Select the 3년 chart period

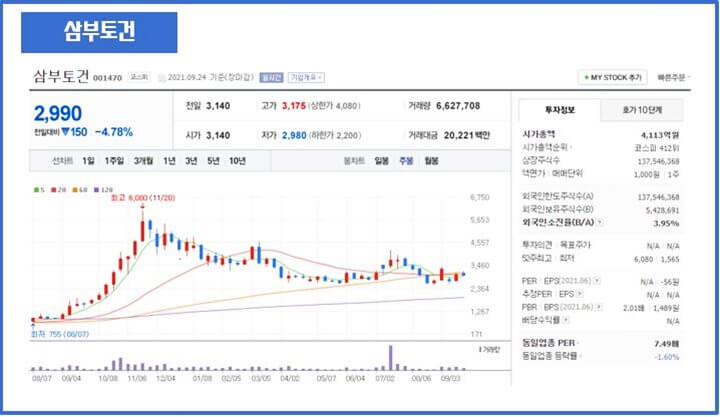191,161
